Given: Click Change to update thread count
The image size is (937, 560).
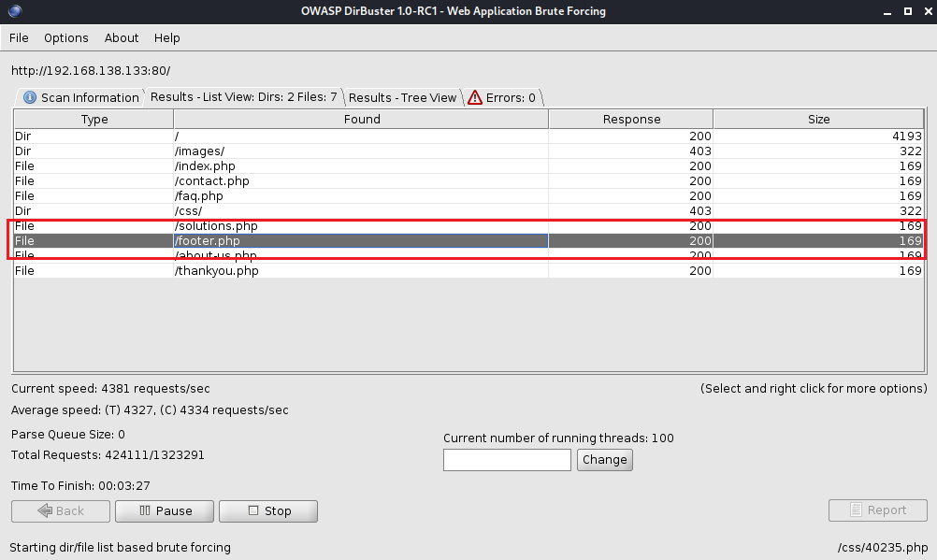Looking at the screenshot, I should (x=604, y=460).
